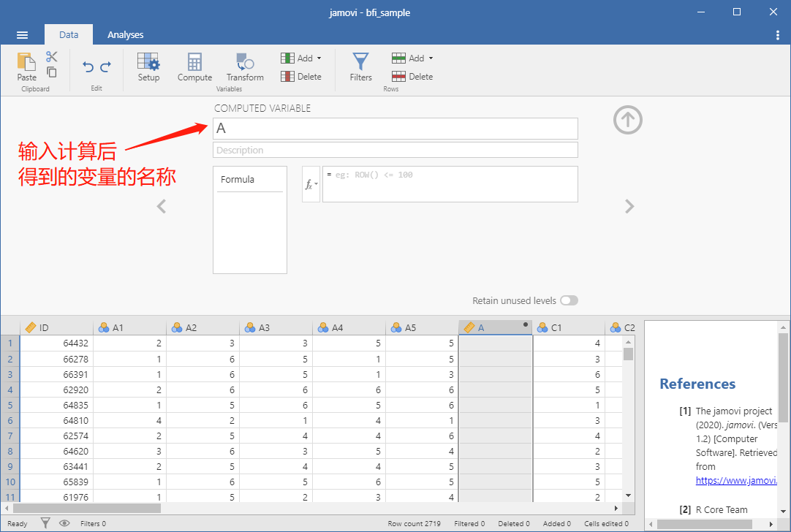The image size is (791, 532).
Task: Open the Add variable dropdown
Action: click(301, 58)
